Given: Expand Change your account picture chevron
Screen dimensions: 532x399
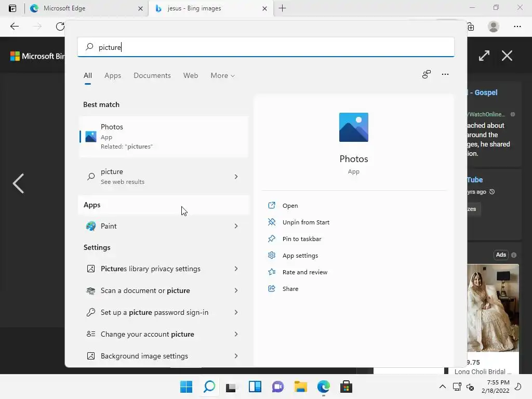Looking at the screenshot, I should (236, 334).
